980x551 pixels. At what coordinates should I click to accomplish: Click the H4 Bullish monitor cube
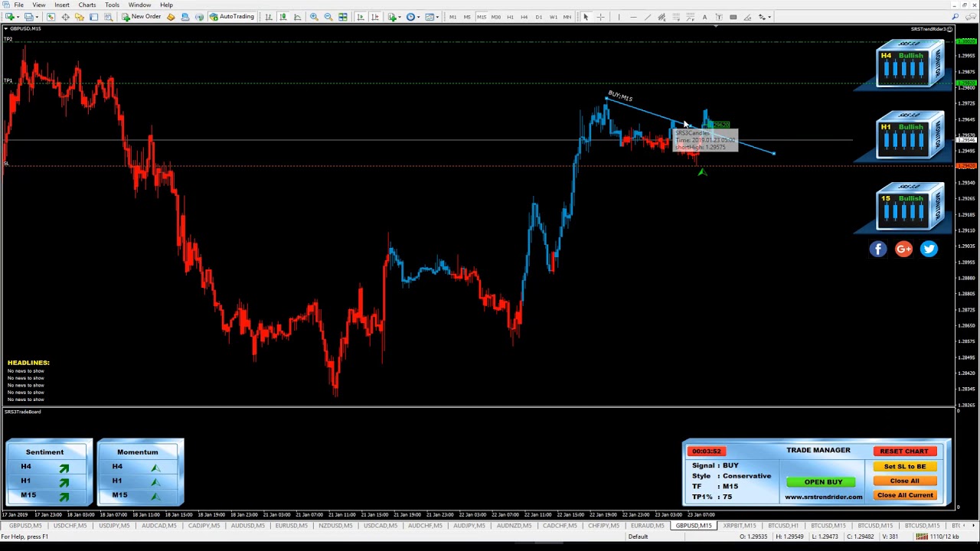click(910, 65)
